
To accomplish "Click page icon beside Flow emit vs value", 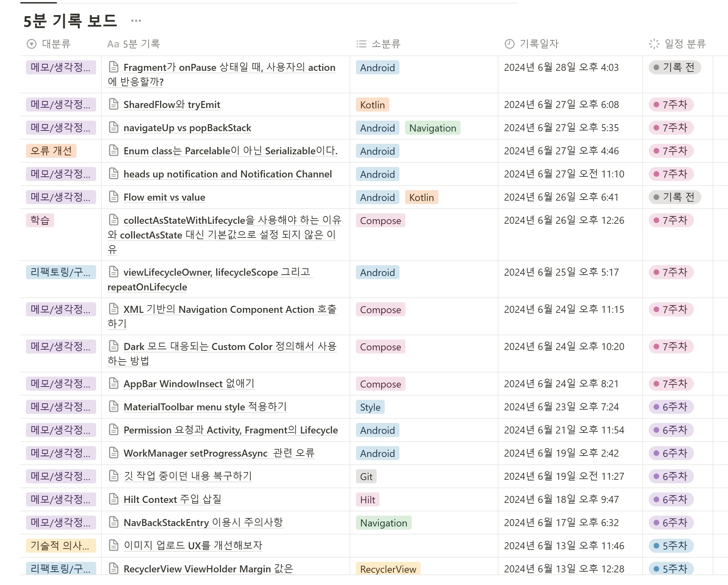I will coord(113,197).
